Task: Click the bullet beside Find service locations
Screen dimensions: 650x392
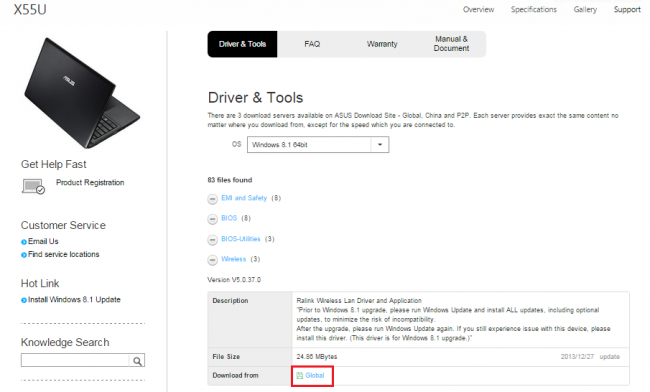Action: click(x=24, y=255)
